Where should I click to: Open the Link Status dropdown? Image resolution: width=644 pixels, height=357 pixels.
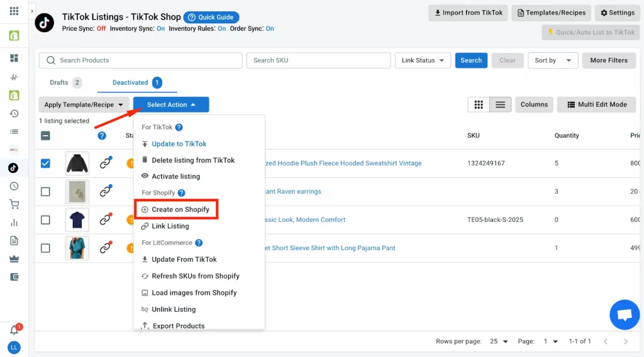423,60
